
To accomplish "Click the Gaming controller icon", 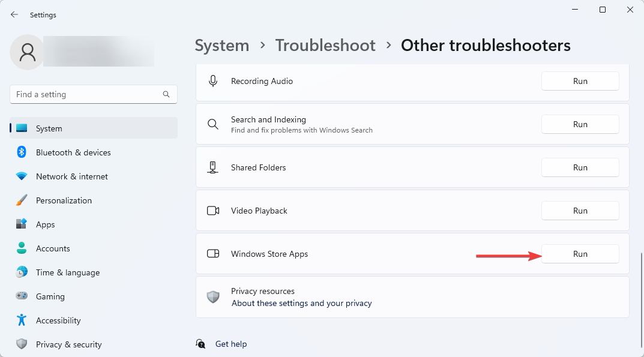I will (22, 296).
